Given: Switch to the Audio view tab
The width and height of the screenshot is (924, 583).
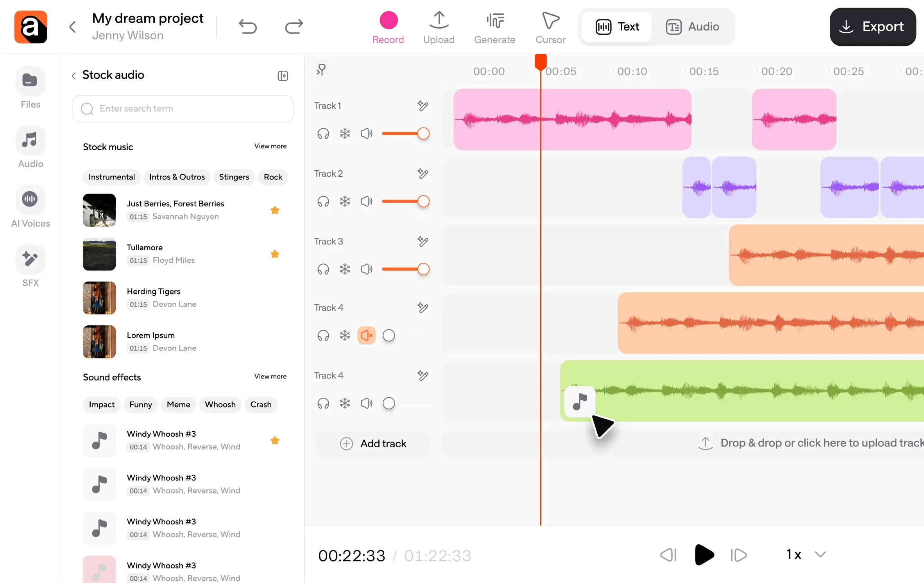Looking at the screenshot, I should pos(693,27).
